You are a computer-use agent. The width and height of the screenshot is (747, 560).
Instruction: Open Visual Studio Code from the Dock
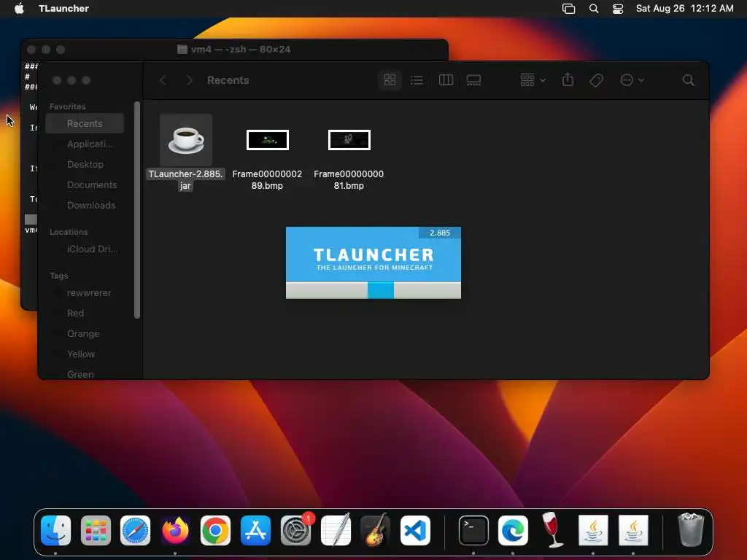pos(415,531)
